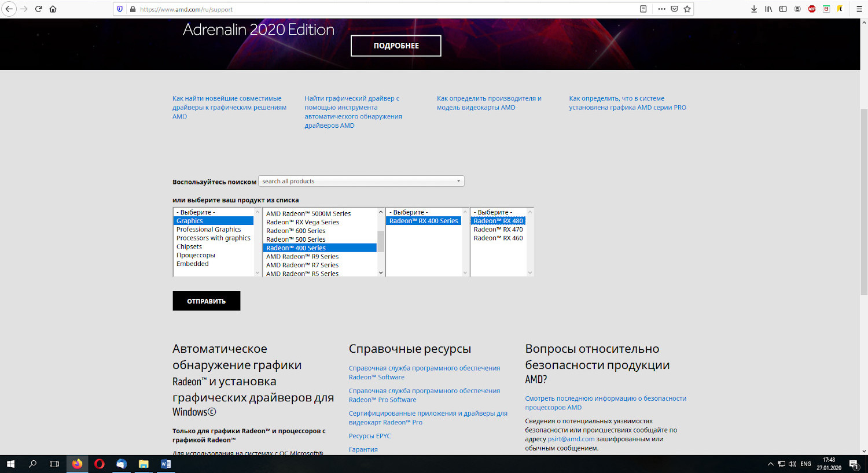The width and height of the screenshot is (868, 473).
Task: Show hidden system tray icons
Action: 770,464
